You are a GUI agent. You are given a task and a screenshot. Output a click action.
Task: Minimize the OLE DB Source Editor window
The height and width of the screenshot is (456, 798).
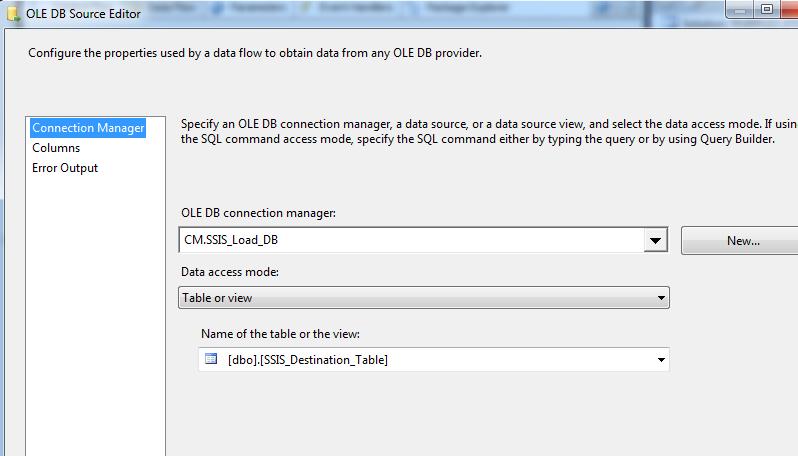(740, 10)
